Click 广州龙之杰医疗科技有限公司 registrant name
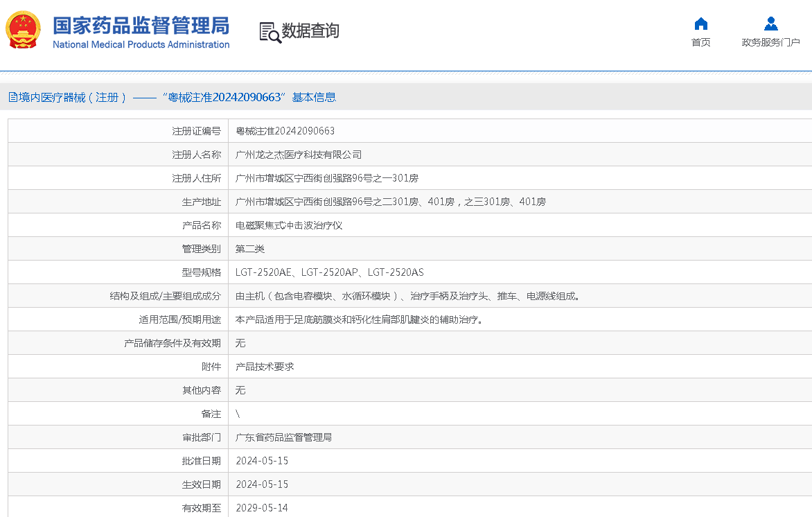 coord(299,155)
